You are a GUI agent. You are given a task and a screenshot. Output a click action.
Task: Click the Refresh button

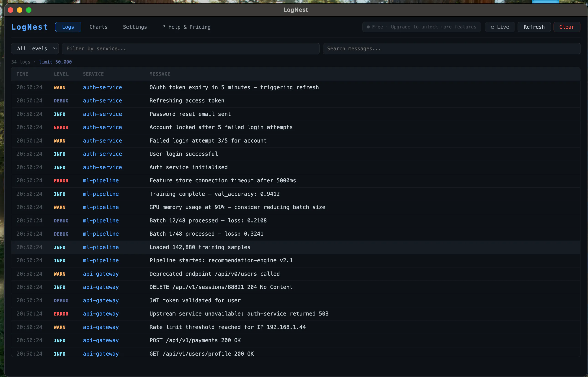(x=534, y=27)
